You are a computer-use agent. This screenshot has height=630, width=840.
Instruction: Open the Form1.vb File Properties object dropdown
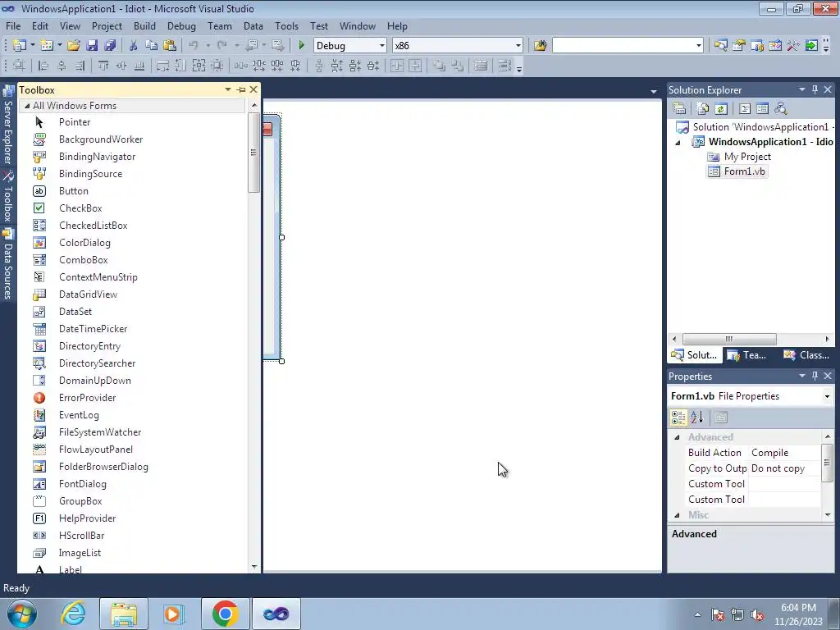tap(827, 396)
